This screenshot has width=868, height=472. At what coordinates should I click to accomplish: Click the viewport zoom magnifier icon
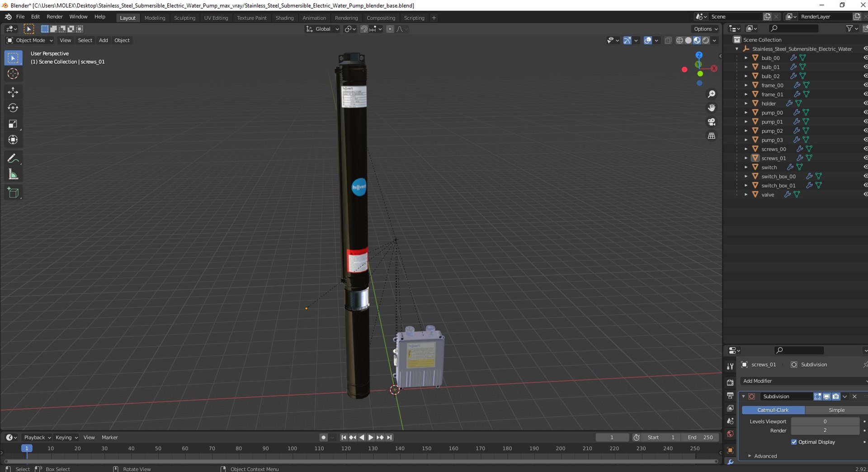(x=712, y=94)
